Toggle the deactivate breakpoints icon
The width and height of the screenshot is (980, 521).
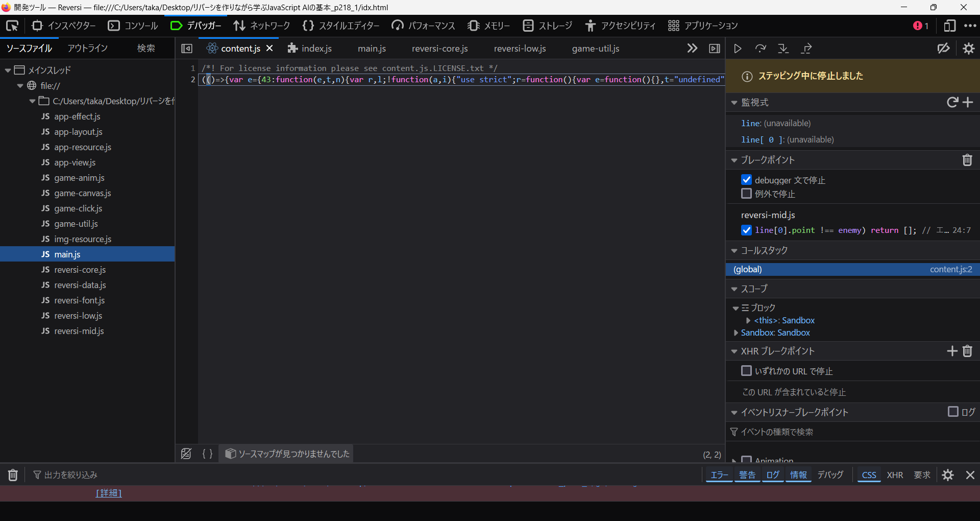tap(943, 49)
